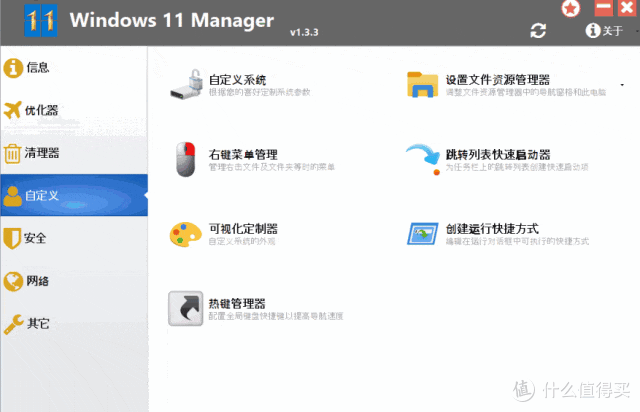Click the Windows 11 Manager logo icon
640x412 pixels.
(x=40, y=20)
